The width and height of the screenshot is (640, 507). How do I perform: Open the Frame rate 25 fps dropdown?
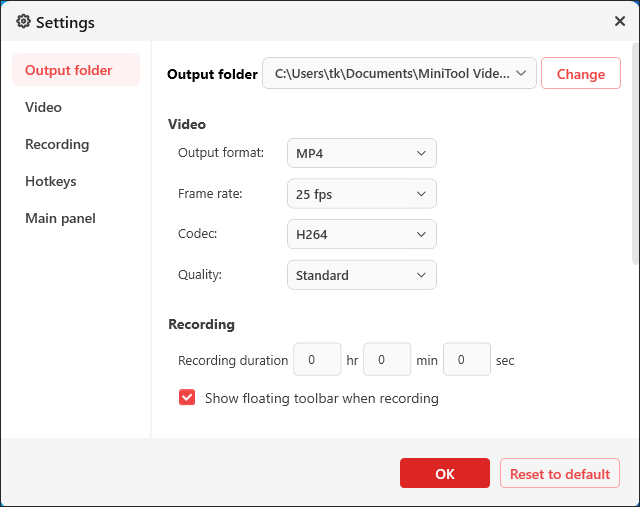[362, 193]
